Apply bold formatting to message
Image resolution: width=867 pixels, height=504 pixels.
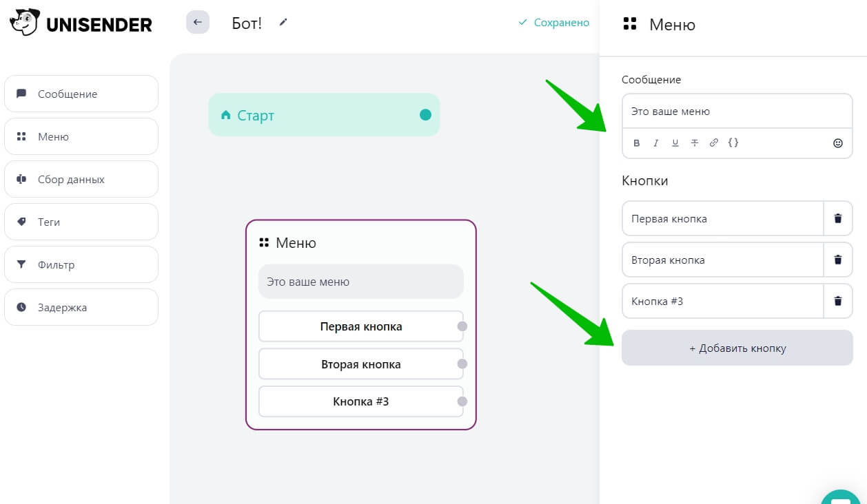tap(637, 143)
